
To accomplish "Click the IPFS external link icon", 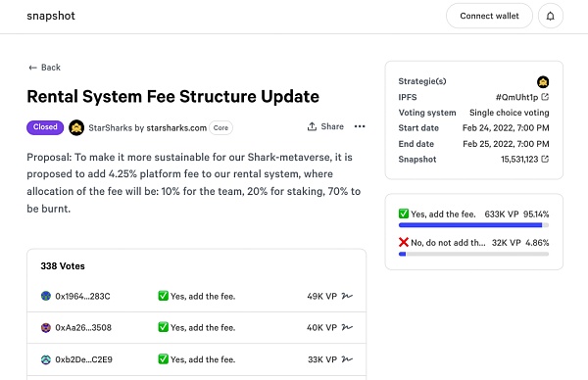I will pos(545,97).
